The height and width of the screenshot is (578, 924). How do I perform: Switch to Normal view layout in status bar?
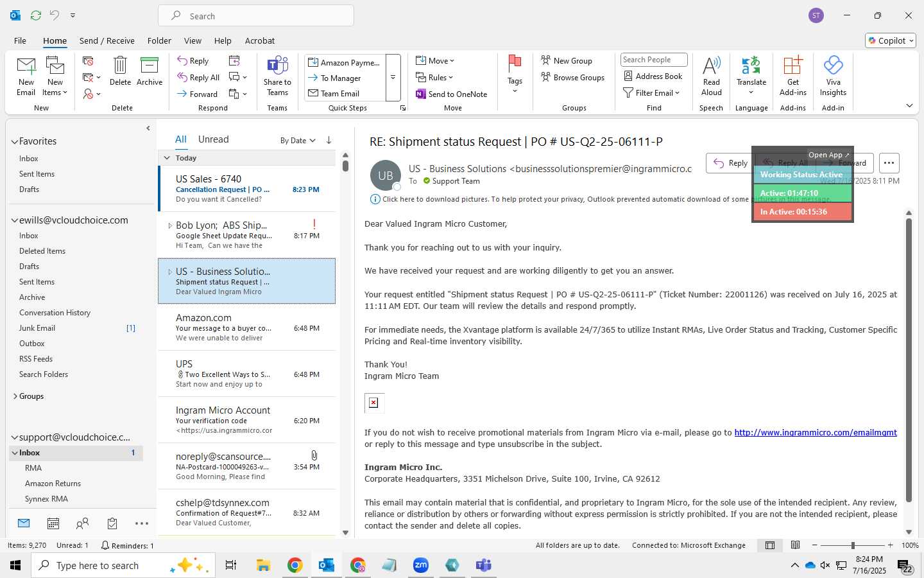(770, 545)
